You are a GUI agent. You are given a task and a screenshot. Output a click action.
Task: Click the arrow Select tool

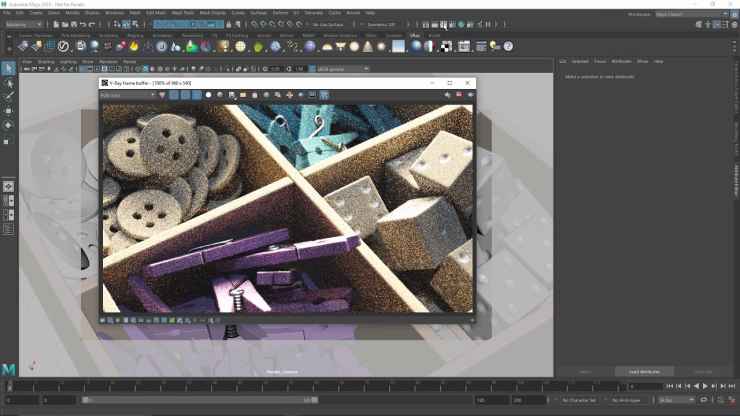coord(8,68)
